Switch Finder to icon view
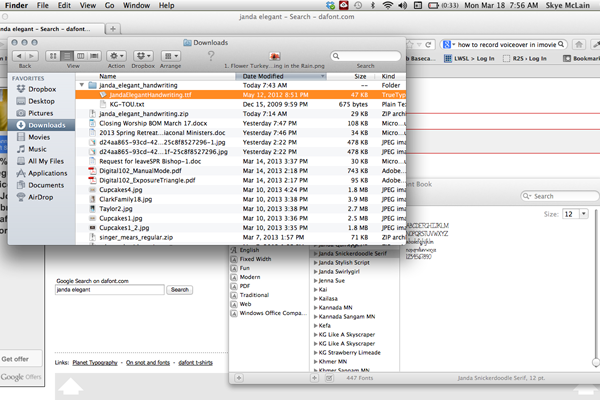This screenshot has width=600, height=400. pyautogui.click(x=53, y=56)
